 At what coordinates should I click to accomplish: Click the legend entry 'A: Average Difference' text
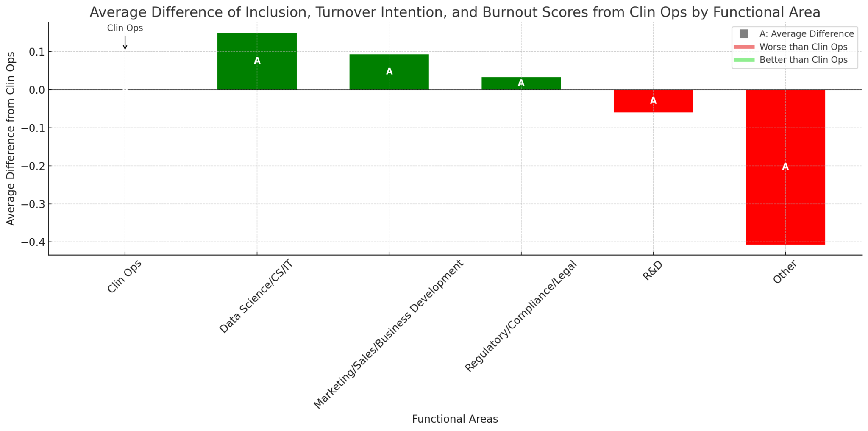click(807, 33)
